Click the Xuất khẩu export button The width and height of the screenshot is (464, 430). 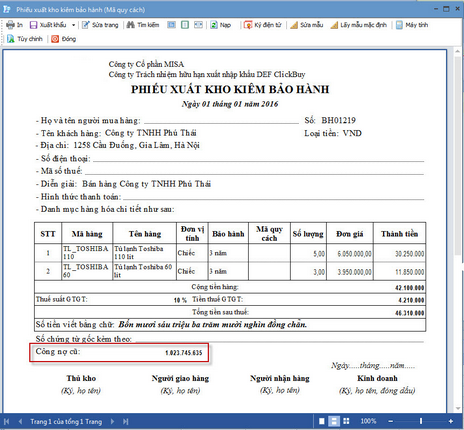pyautogui.click(x=48, y=25)
